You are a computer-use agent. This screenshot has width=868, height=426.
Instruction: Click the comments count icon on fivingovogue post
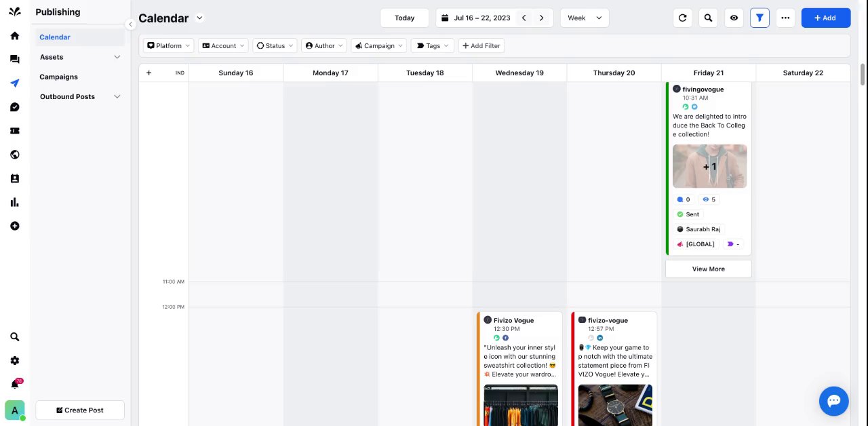680,199
